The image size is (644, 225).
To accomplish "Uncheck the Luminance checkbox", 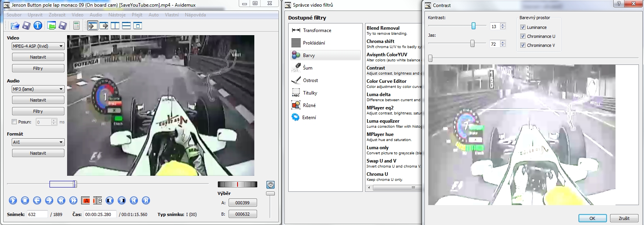I will pyautogui.click(x=523, y=27).
